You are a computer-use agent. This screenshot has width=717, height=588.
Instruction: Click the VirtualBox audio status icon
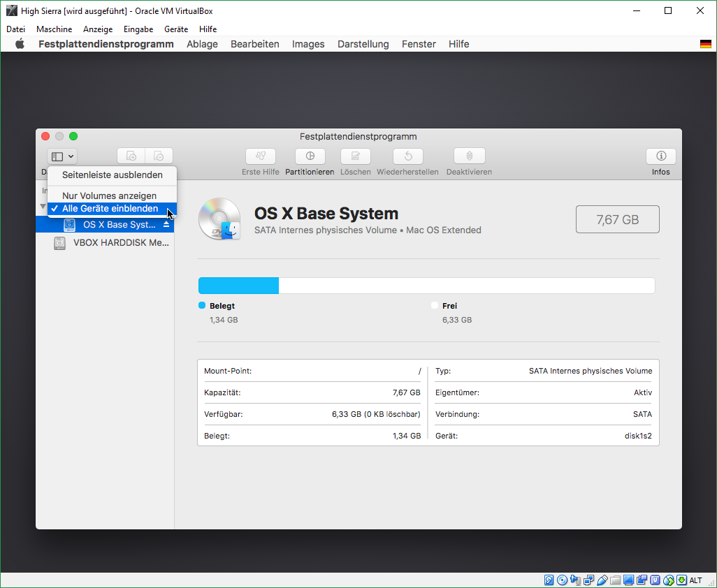click(576, 580)
